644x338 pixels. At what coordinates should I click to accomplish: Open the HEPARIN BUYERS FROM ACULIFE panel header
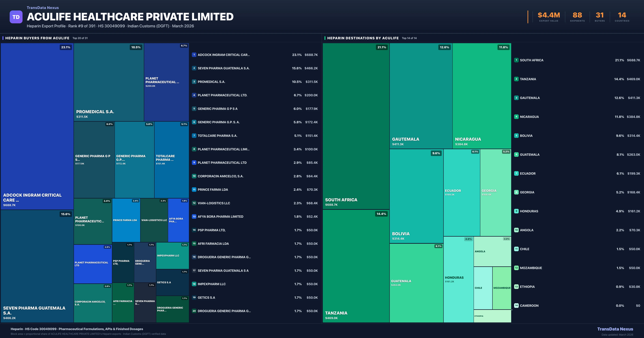pos(37,38)
